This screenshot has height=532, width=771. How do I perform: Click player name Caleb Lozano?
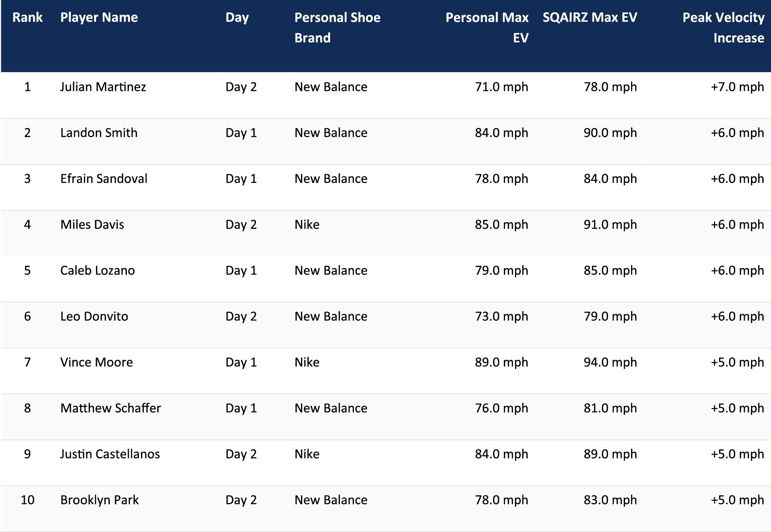click(98, 270)
